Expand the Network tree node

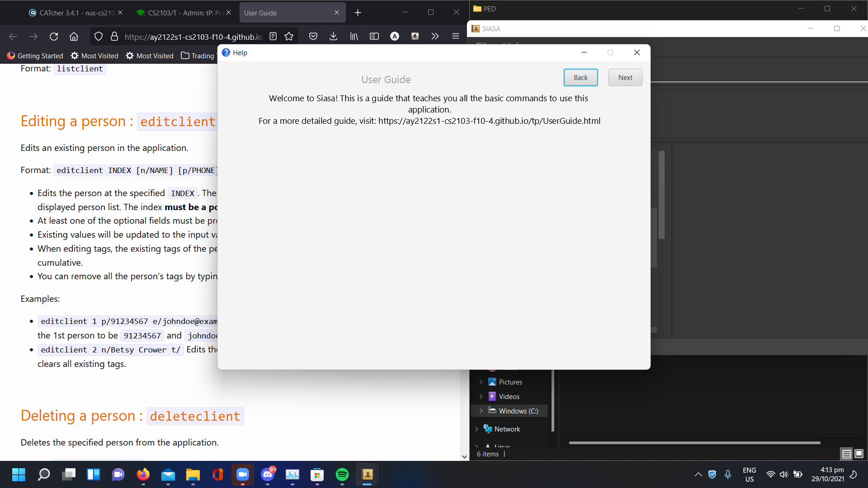click(476, 429)
